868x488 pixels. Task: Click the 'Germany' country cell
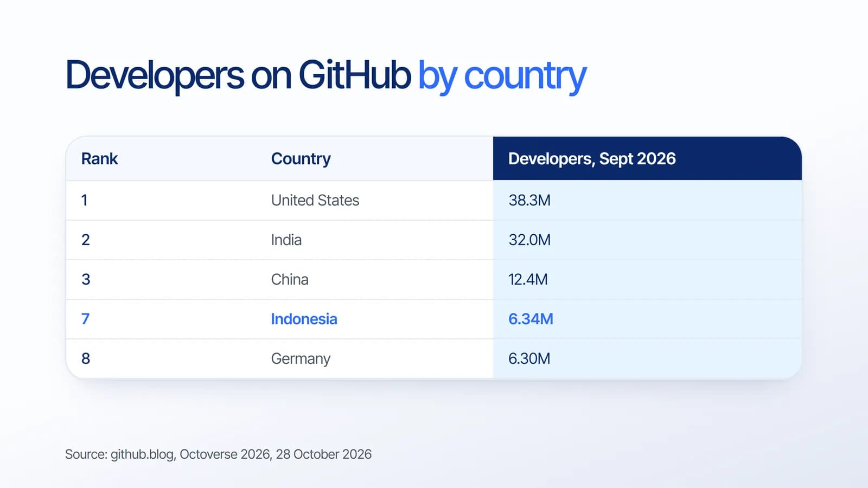(x=301, y=359)
